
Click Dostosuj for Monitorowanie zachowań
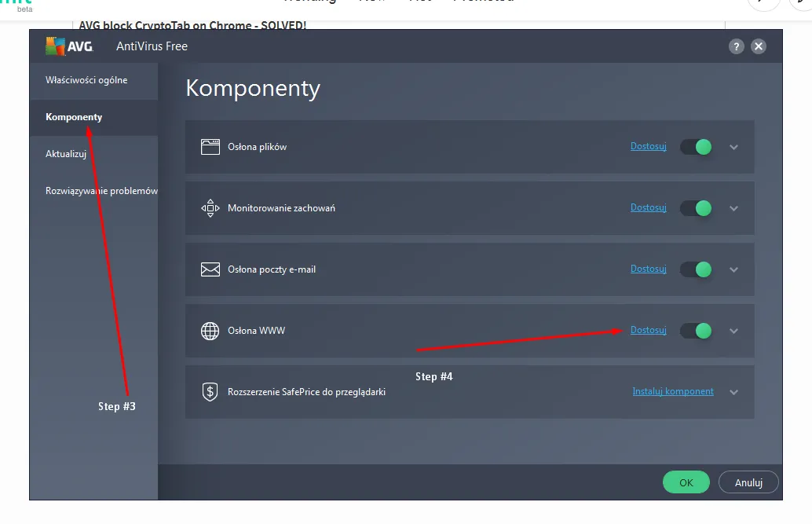click(x=649, y=207)
